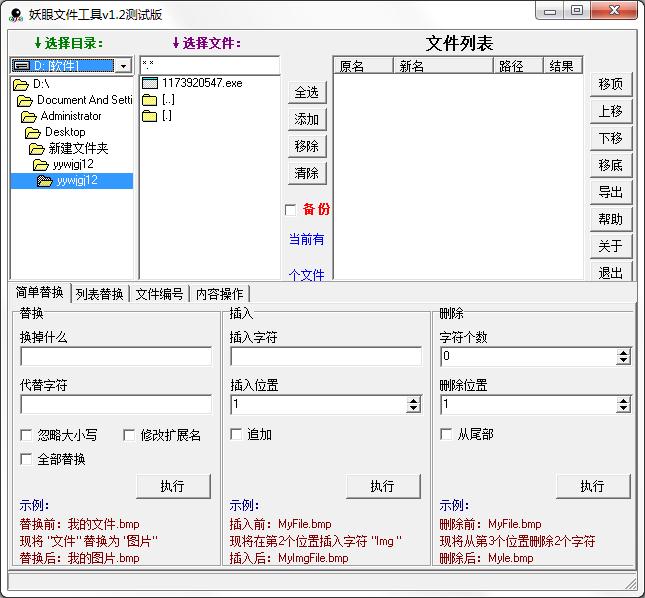Check the 从尾部 option
Screen dimensions: 645x598
[x=447, y=434]
